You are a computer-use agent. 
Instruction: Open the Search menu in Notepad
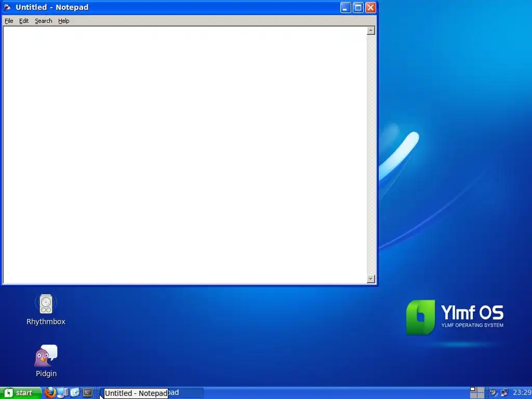(44, 21)
